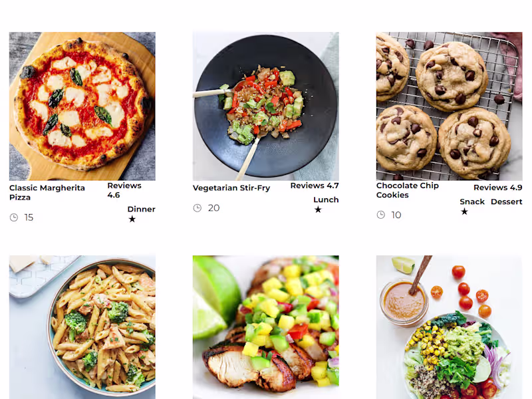Image resolution: width=532 pixels, height=399 pixels.
Task: Click the chocolate chip cookies photo
Action: [450, 106]
